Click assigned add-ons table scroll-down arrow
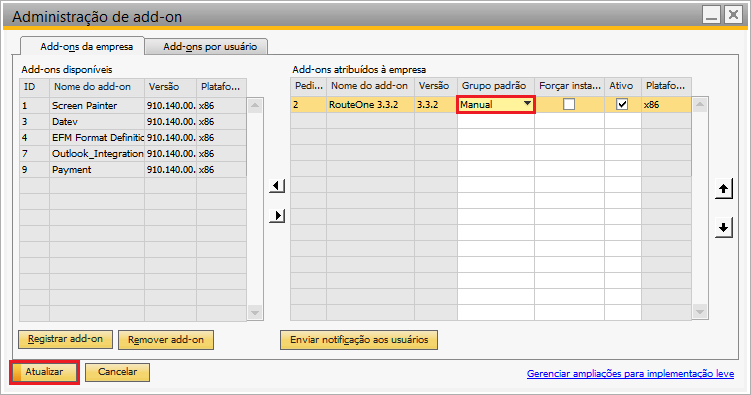The width and height of the screenshot is (751, 395). [700, 312]
